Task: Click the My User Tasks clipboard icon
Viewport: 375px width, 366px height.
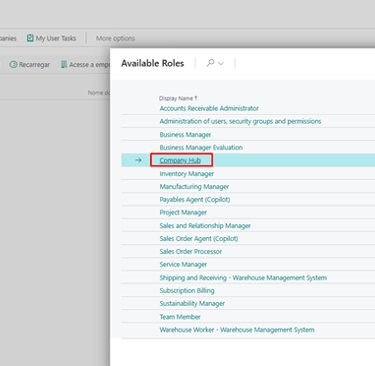Action: 30,38
